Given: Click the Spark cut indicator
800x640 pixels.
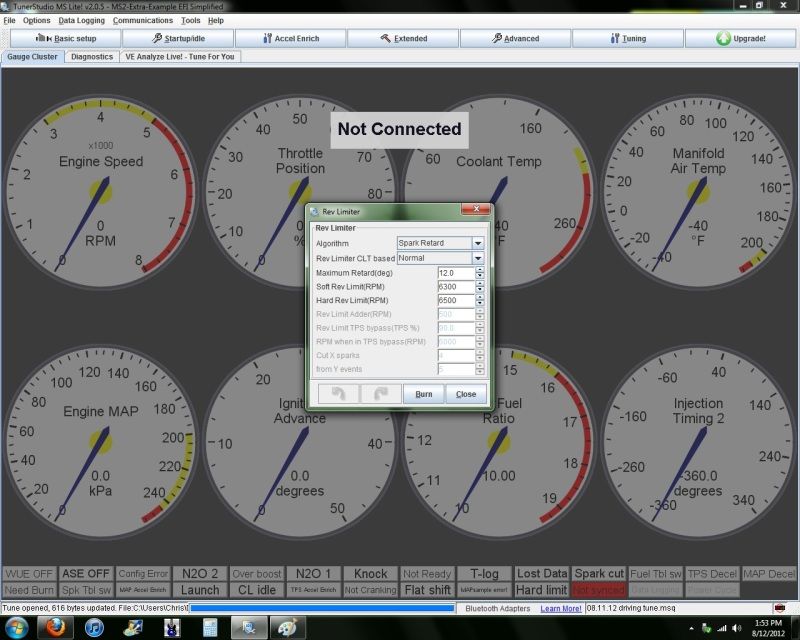Looking at the screenshot, I should [x=598, y=574].
